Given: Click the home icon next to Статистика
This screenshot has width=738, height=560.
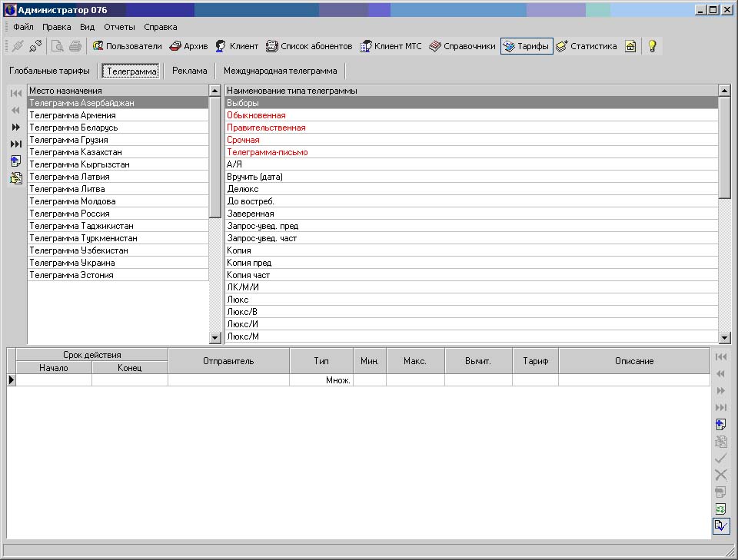Looking at the screenshot, I should pos(630,46).
